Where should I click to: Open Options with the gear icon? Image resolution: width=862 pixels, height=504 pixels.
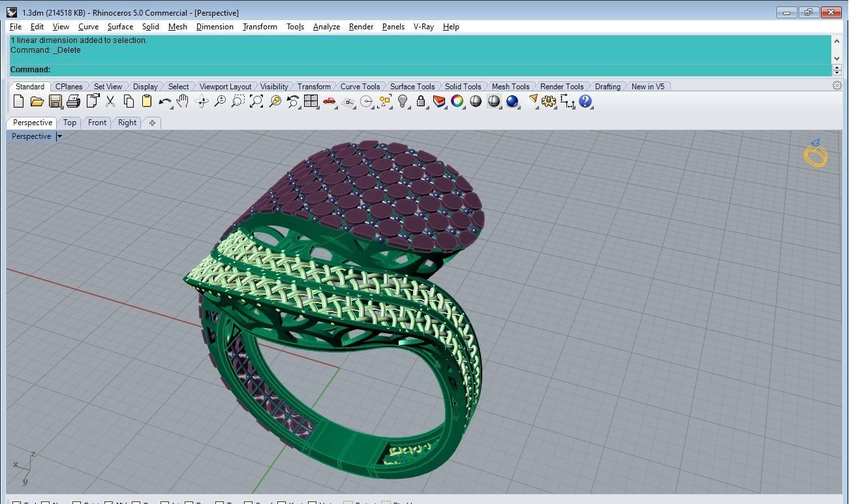pyautogui.click(x=549, y=101)
